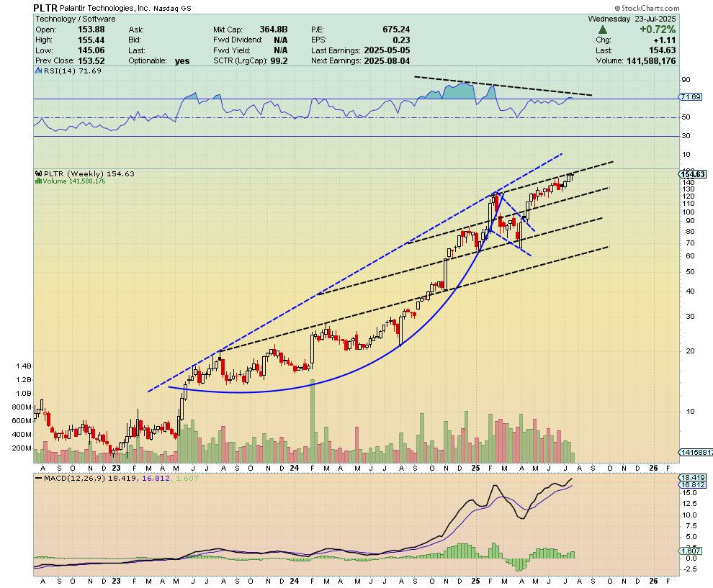This screenshot has width=713, height=588.
Task: Click the Nasdaq GS exchange label
Action: click(172, 8)
